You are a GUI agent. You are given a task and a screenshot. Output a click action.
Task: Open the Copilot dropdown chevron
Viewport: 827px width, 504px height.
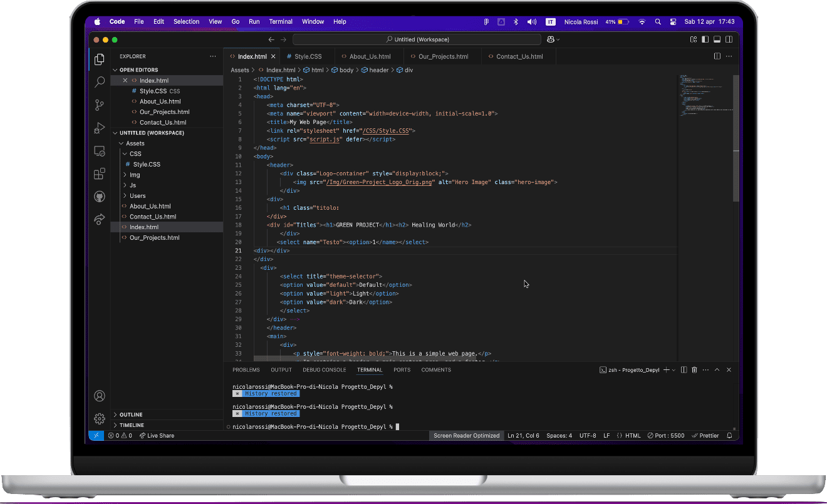(558, 39)
